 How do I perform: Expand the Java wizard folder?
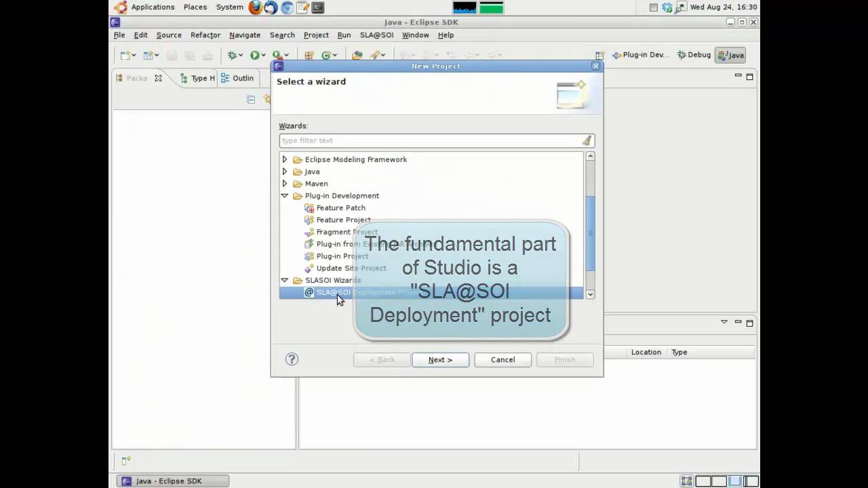(x=285, y=171)
